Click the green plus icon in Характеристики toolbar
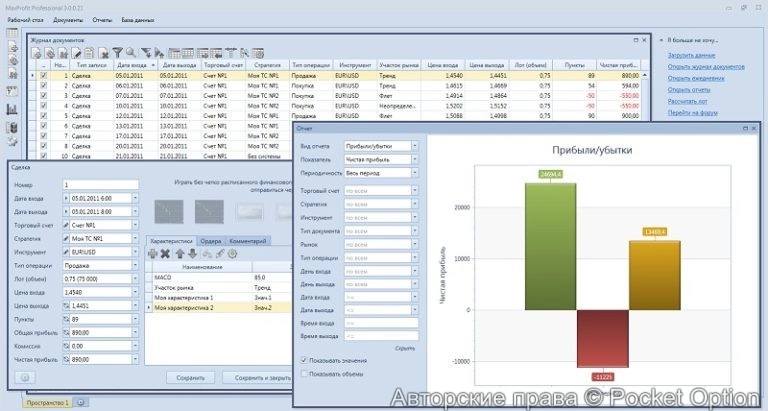The image size is (768, 411). [152, 254]
